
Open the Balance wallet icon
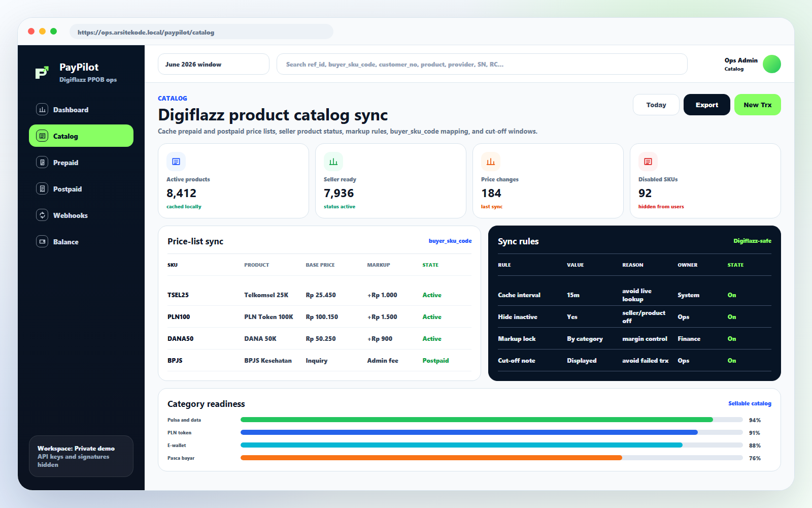42,241
